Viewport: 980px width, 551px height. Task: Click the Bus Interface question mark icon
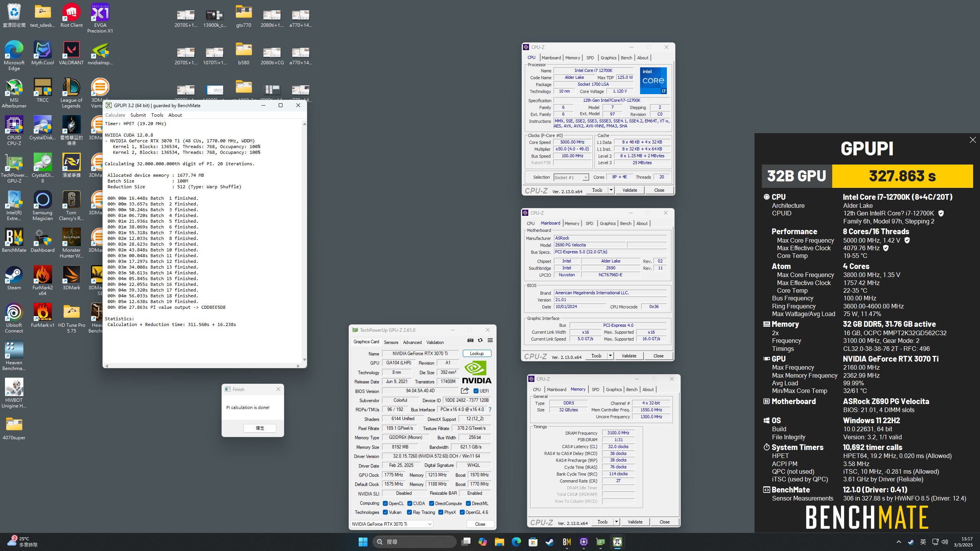490,409
